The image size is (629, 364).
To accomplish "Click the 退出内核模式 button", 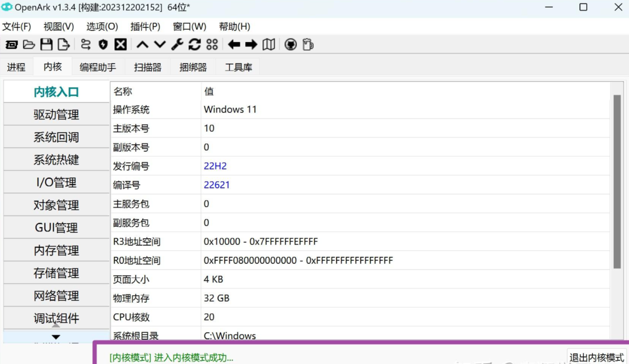I will point(596,357).
